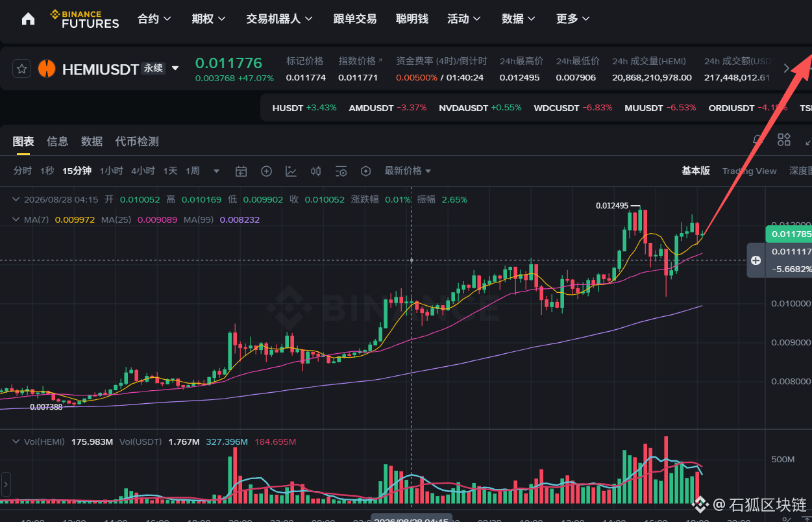This screenshot has height=522, width=812.
Task: Click Vol(HEMI) value 175.983M
Action: pos(92,441)
